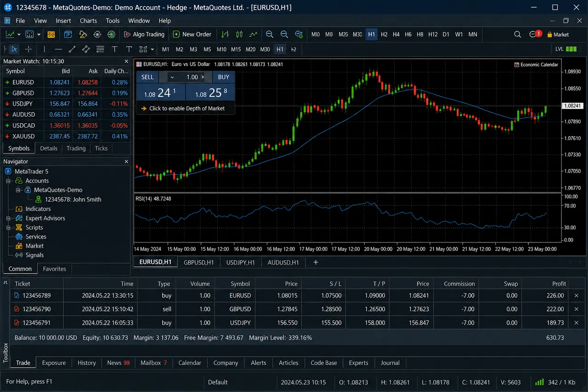This screenshot has height=392, width=588.
Task: Select the equidistant channel tool
Action: [x=86, y=49]
